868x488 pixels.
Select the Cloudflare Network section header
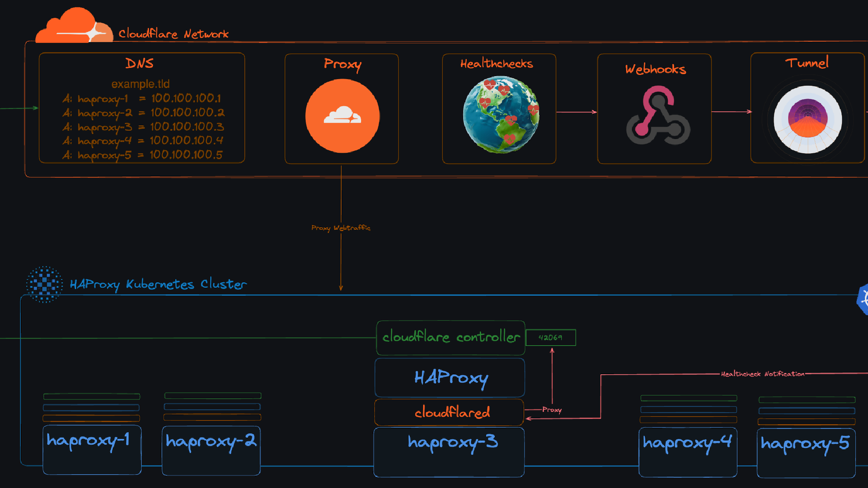pos(174,33)
